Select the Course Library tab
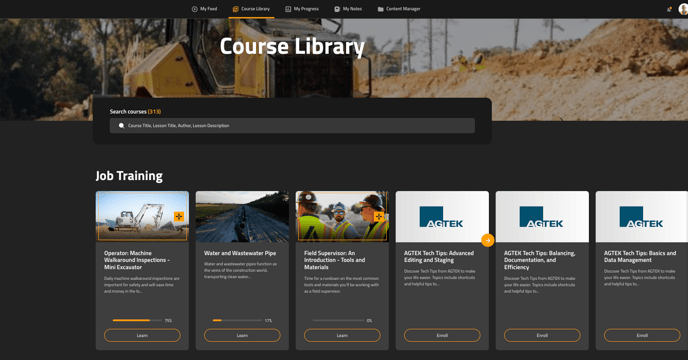Screen dimensions: 688x360 tap(251, 9)
